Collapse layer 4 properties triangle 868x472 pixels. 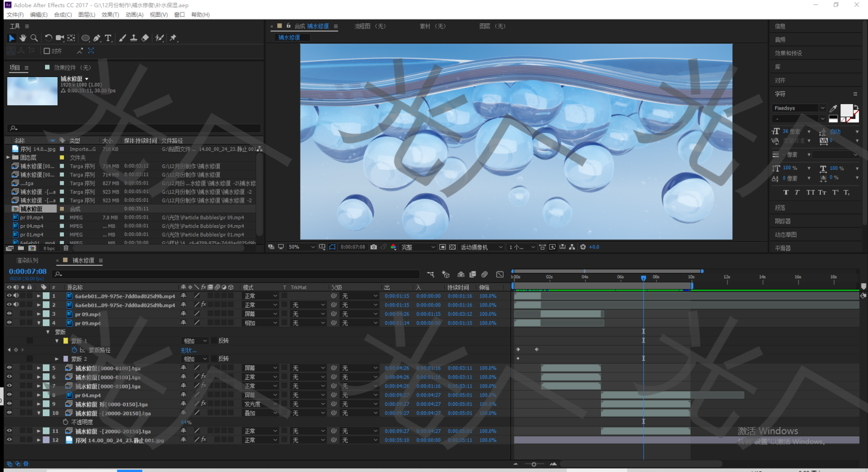tap(39, 323)
